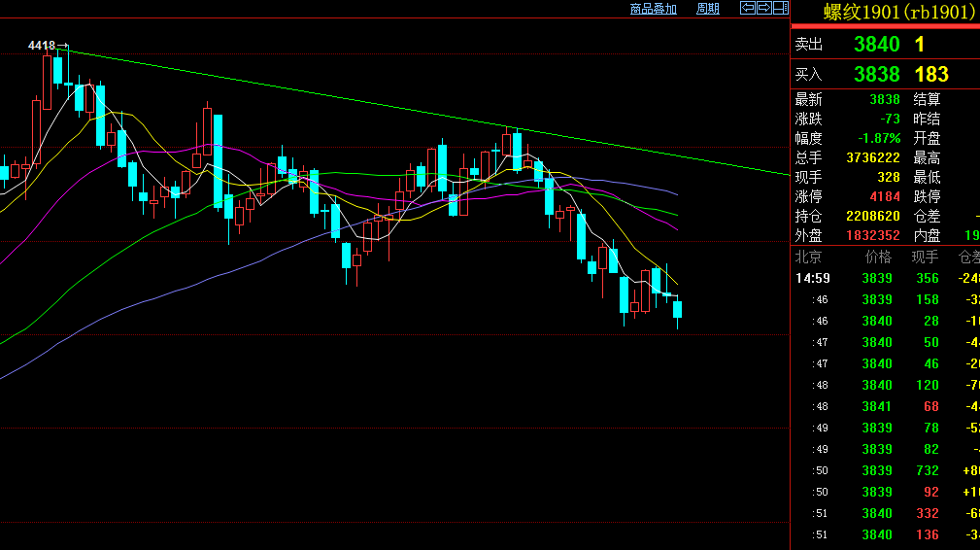980x550 pixels.
Task: Open the 商品叠加 overlay link
Action: pos(653,9)
